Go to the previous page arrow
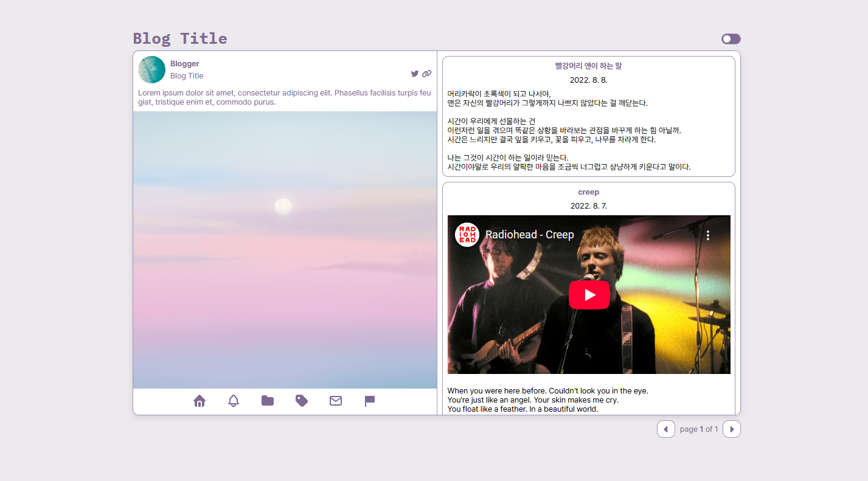The image size is (868, 481). click(x=666, y=429)
